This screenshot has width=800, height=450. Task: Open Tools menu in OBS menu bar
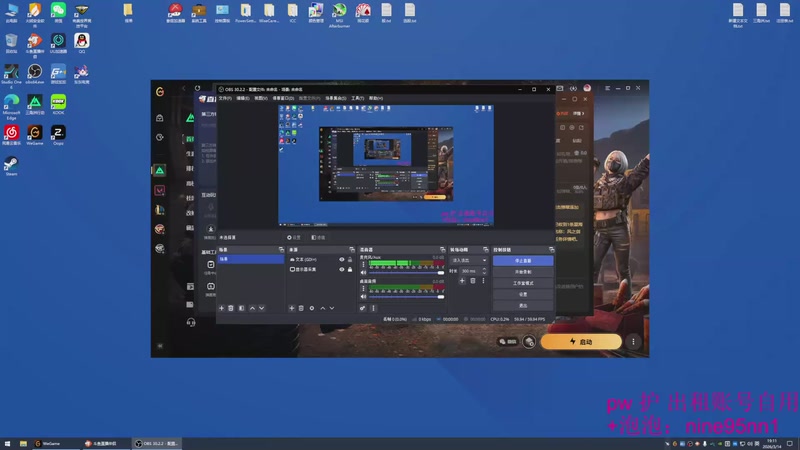[x=358, y=98]
